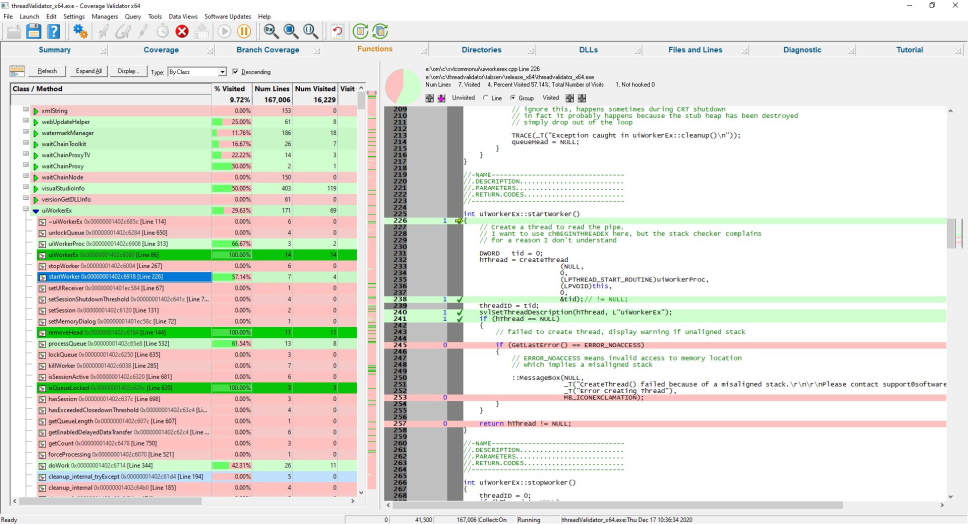The image size is (968, 524).
Task: Select the Line radio button
Action: pyautogui.click(x=484, y=98)
